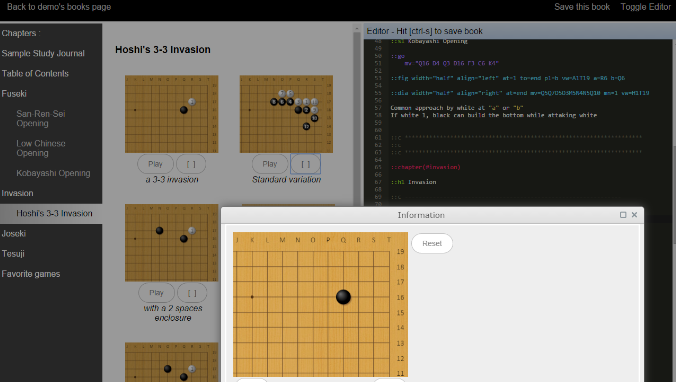Open the Joseki chapter
The width and height of the screenshot is (676, 382).
(x=14, y=233)
